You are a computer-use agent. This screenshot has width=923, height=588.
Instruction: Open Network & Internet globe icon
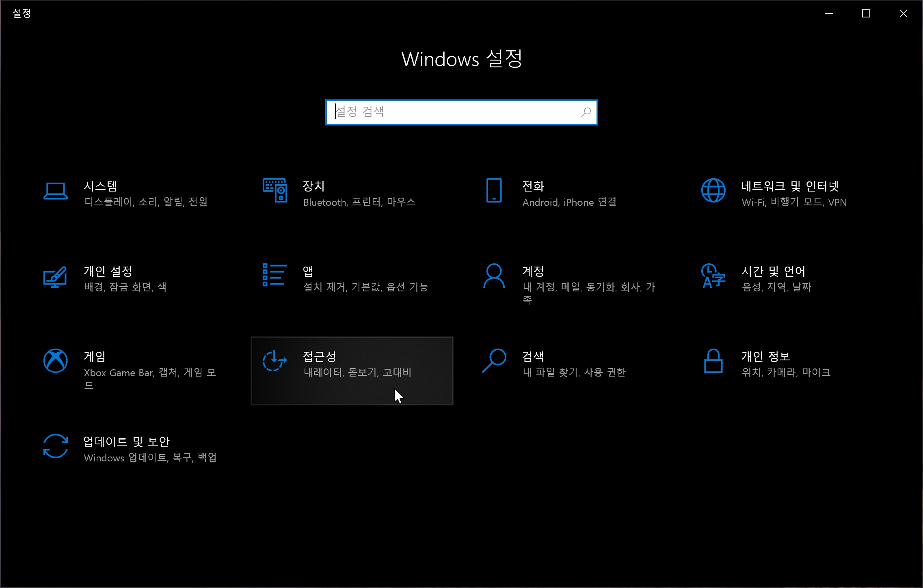click(713, 190)
